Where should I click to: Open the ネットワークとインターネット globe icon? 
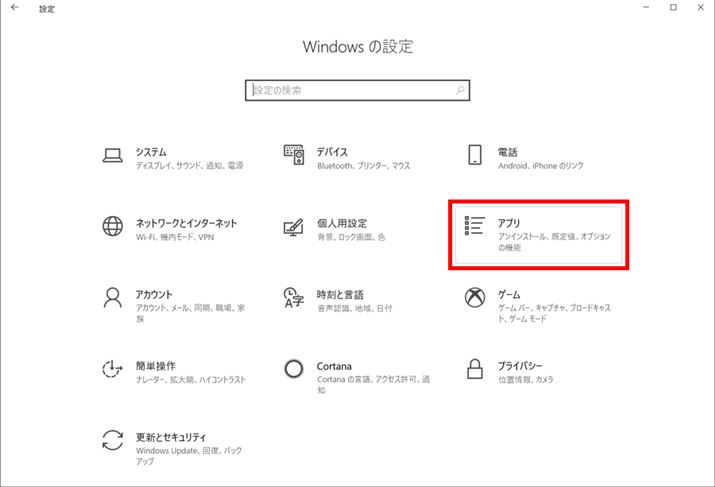coord(113,226)
